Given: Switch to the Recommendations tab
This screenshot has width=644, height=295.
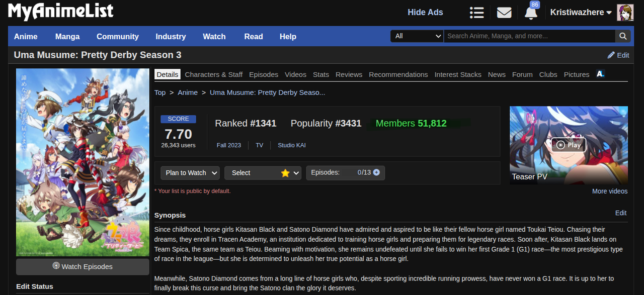Looking at the screenshot, I should coord(398,74).
